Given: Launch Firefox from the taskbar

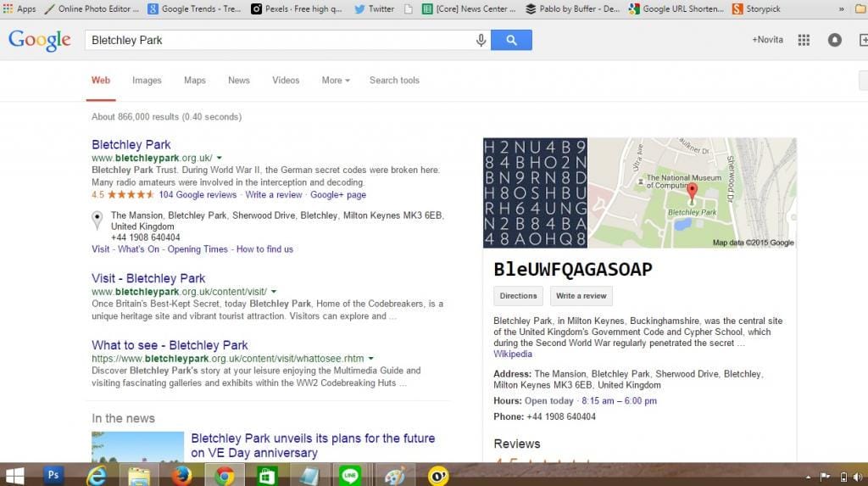Looking at the screenshot, I should point(181,476).
